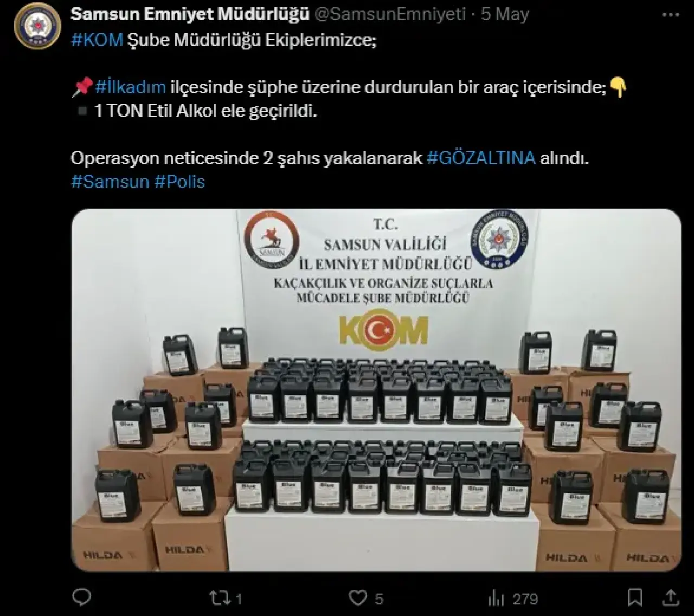This screenshot has height=616, width=694.
Task: Open the #KOM hashtag
Action: (97, 40)
